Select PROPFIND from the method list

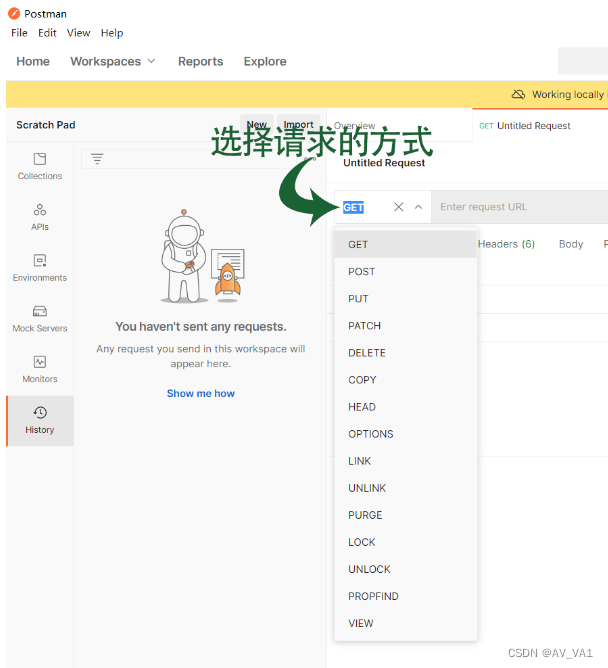pos(405,596)
